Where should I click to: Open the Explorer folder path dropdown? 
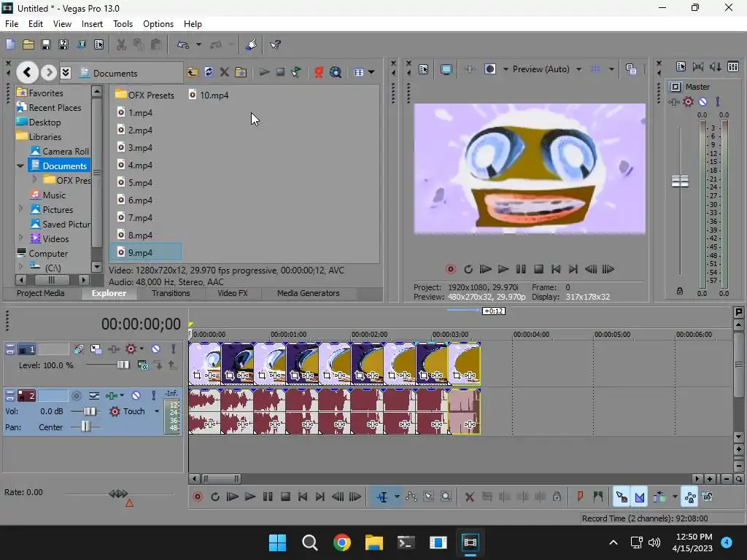pyautogui.click(x=66, y=72)
